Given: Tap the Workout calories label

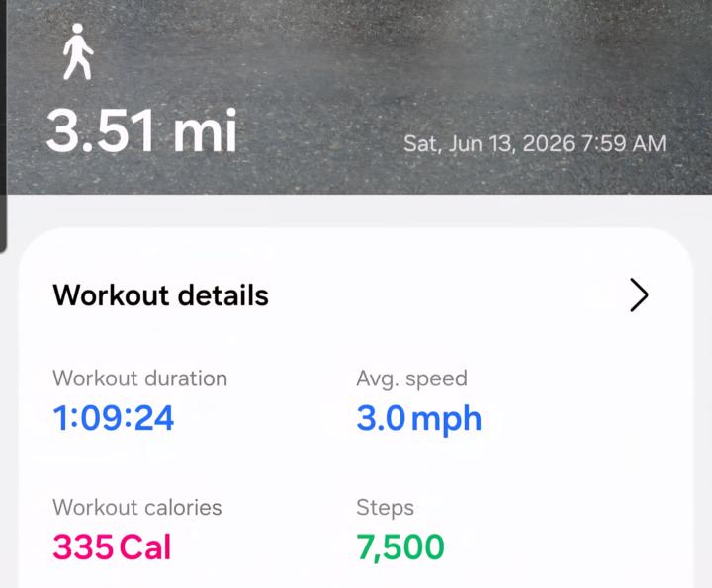Looking at the screenshot, I should (137, 507).
